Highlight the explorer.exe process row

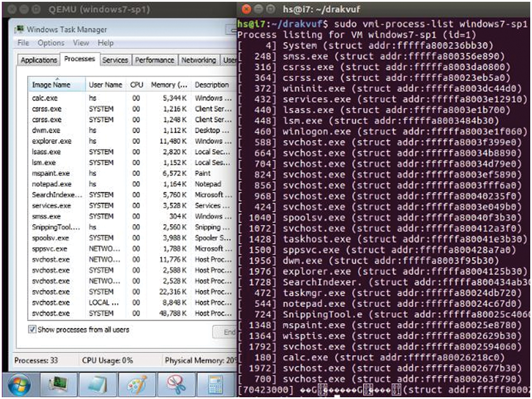click(x=52, y=141)
